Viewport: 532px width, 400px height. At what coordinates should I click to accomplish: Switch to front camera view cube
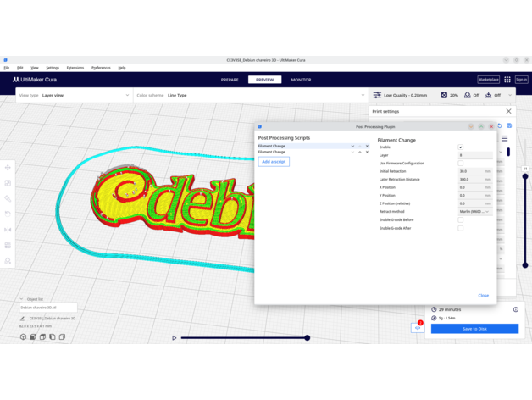click(33, 336)
